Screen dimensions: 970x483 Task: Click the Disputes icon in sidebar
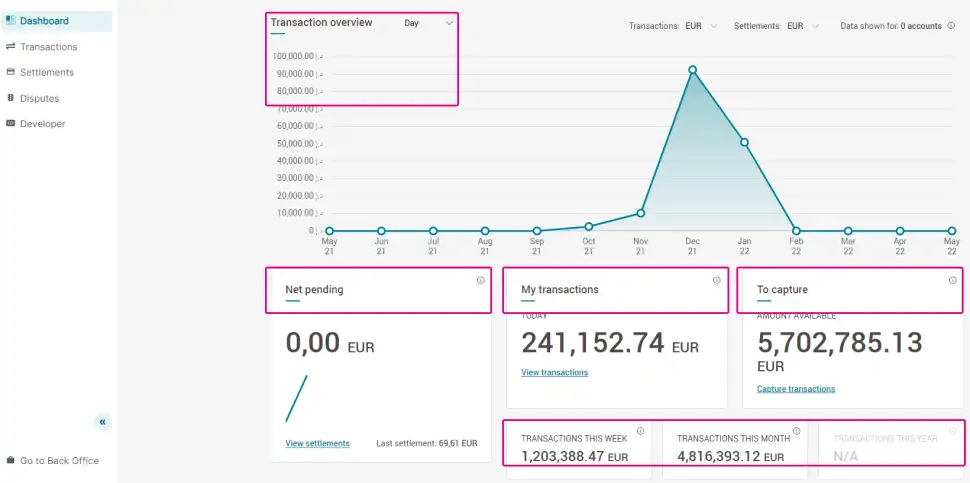(x=10, y=98)
